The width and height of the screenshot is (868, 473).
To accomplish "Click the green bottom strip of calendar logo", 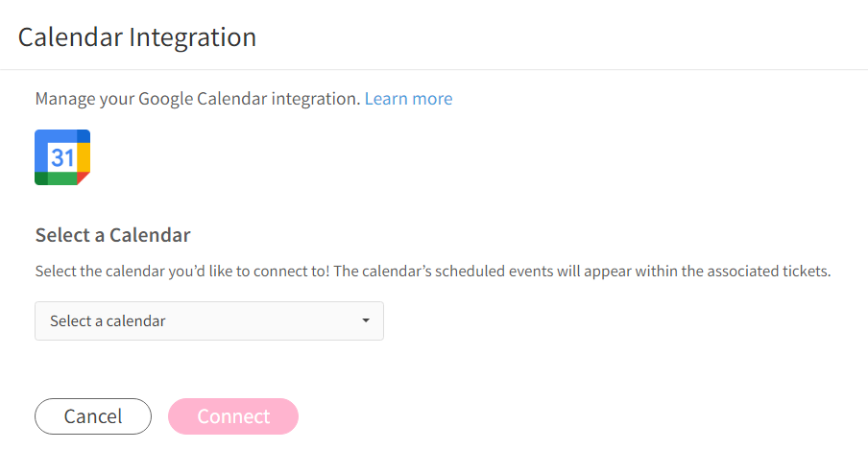I will pyautogui.click(x=56, y=178).
